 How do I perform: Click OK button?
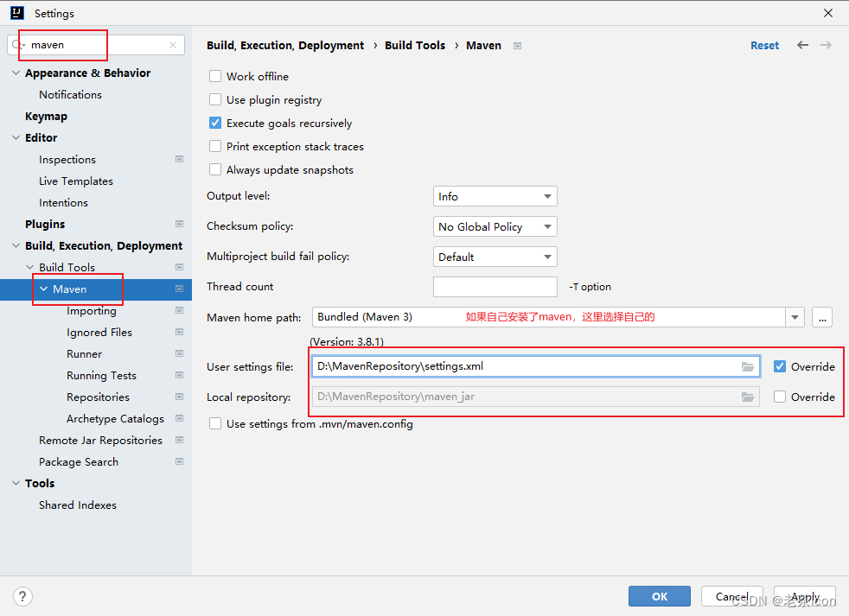pos(660,596)
